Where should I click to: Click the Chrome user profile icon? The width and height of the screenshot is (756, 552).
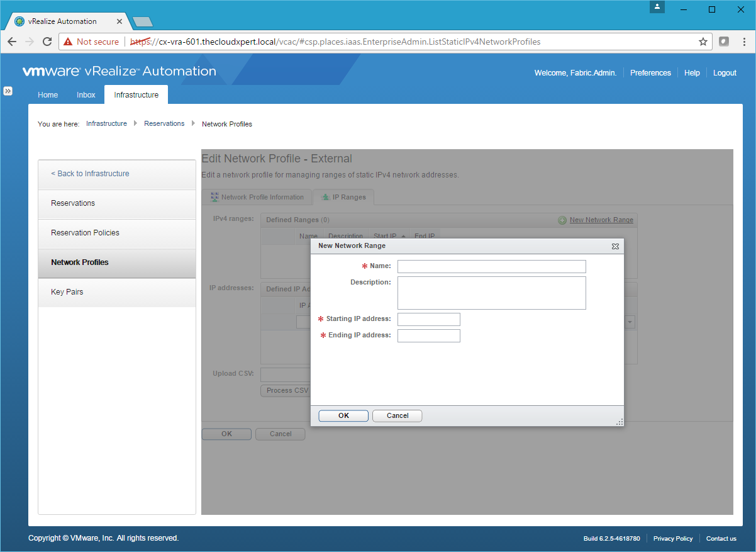[657, 7]
